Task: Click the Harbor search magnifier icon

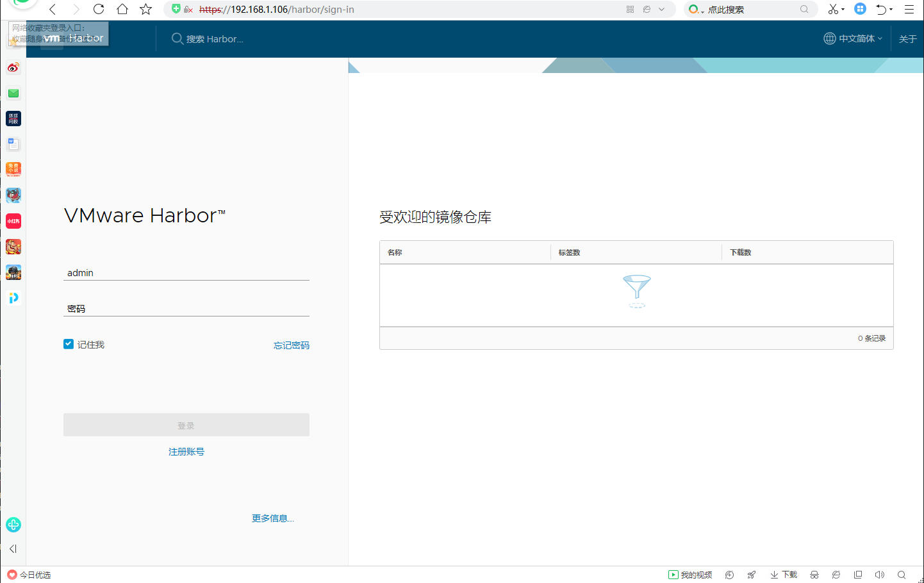Action: 177,38
